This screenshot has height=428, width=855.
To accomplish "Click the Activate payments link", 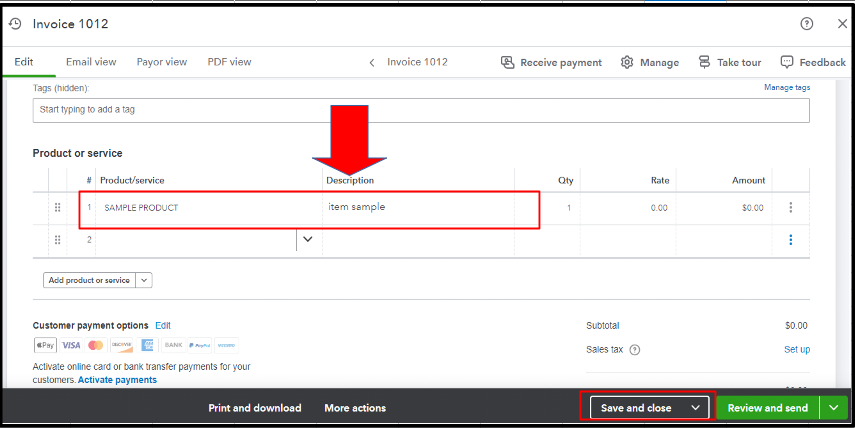I will (117, 380).
